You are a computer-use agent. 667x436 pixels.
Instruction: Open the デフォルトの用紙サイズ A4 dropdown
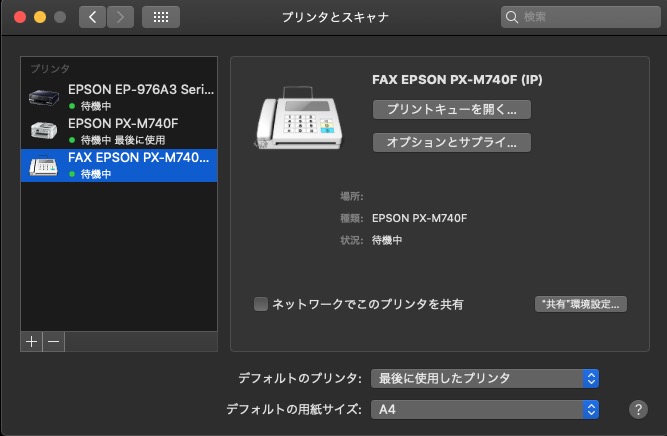point(485,410)
